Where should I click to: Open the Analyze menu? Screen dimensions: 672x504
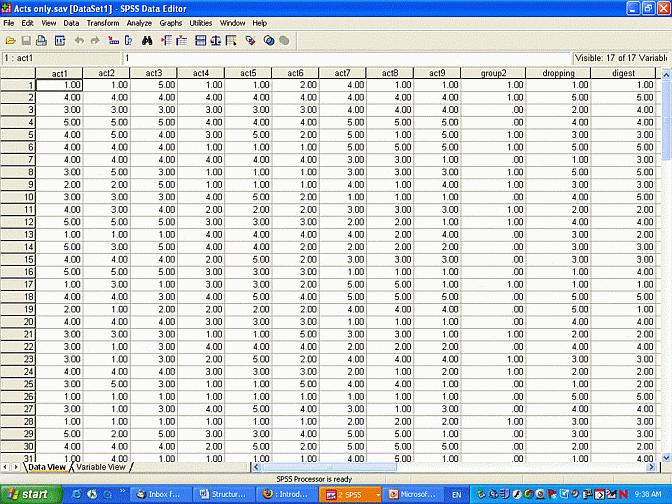[139, 23]
